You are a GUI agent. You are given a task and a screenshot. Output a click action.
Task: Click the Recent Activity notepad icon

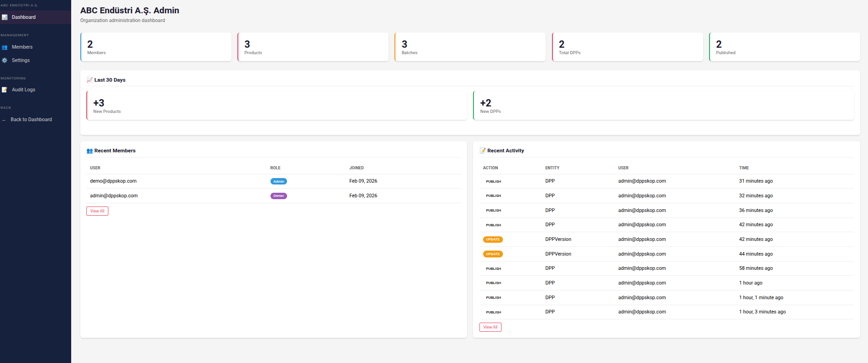[x=483, y=151]
